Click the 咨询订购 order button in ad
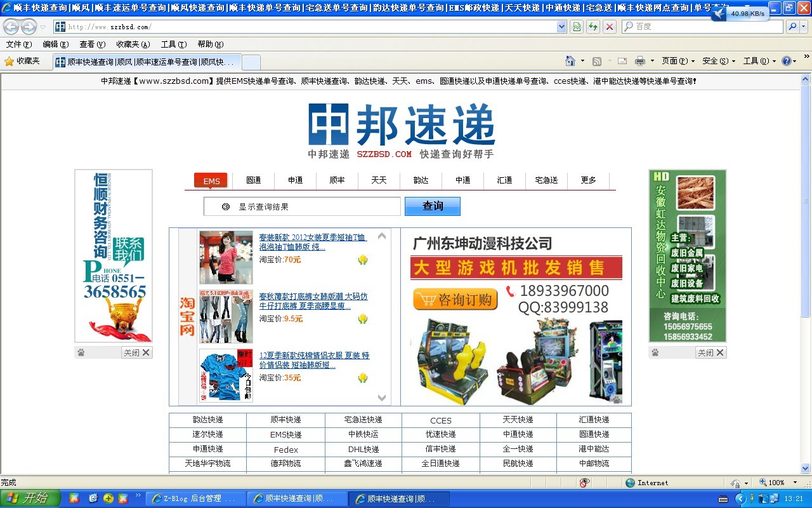Image resolution: width=812 pixels, height=508 pixels. click(x=455, y=299)
